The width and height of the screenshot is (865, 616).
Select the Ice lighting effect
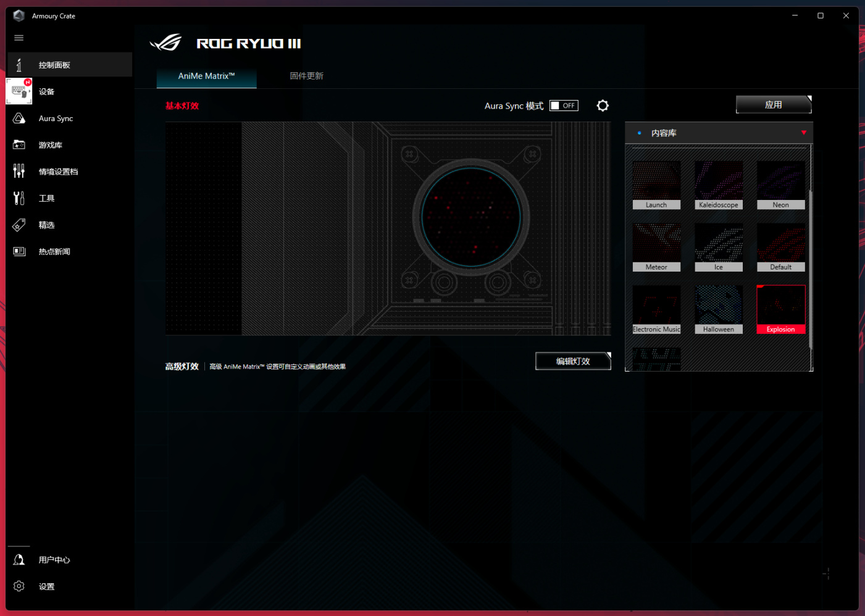tap(719, 248)
